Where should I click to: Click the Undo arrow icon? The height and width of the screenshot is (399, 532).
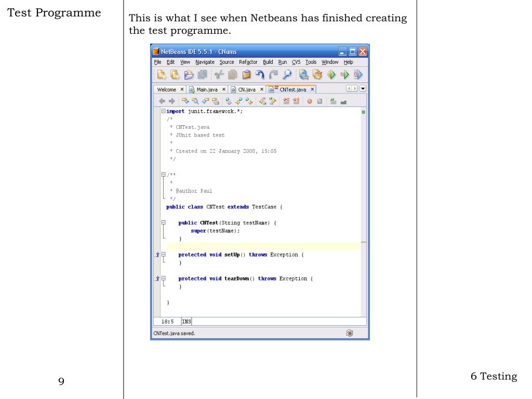click(260, 74)
